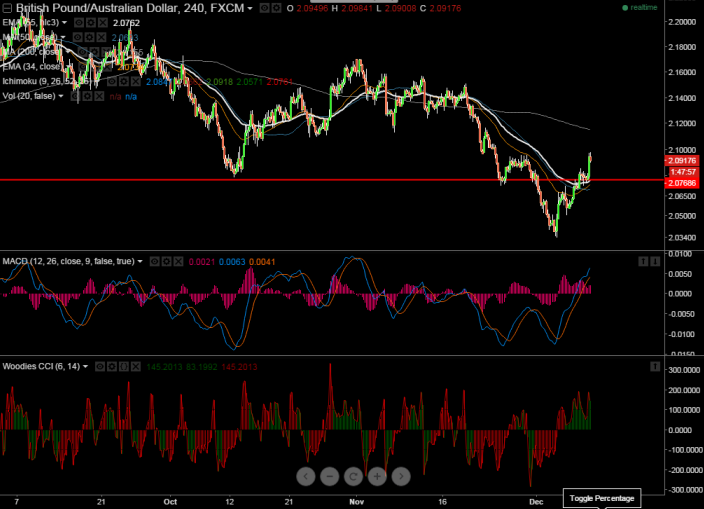Hide the Vol (20, false) indicator eye icon
The width and height of the screenshot is (704, 509).
pos(75,96)
